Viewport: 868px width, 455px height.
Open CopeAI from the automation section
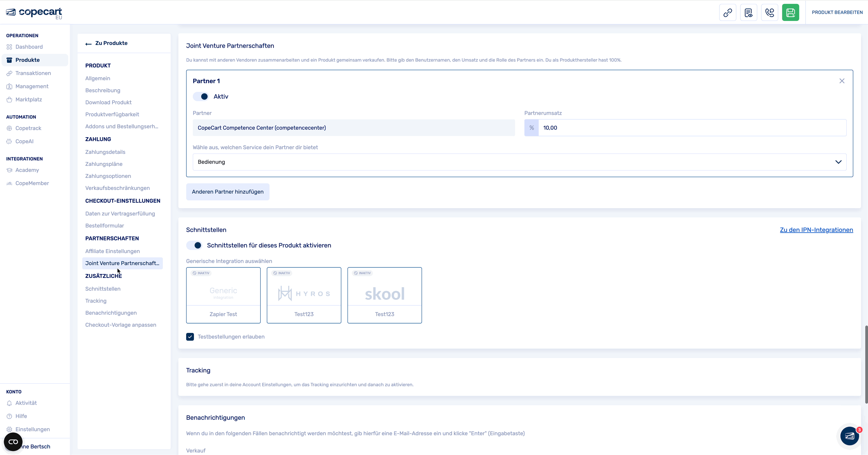(24, 141)
